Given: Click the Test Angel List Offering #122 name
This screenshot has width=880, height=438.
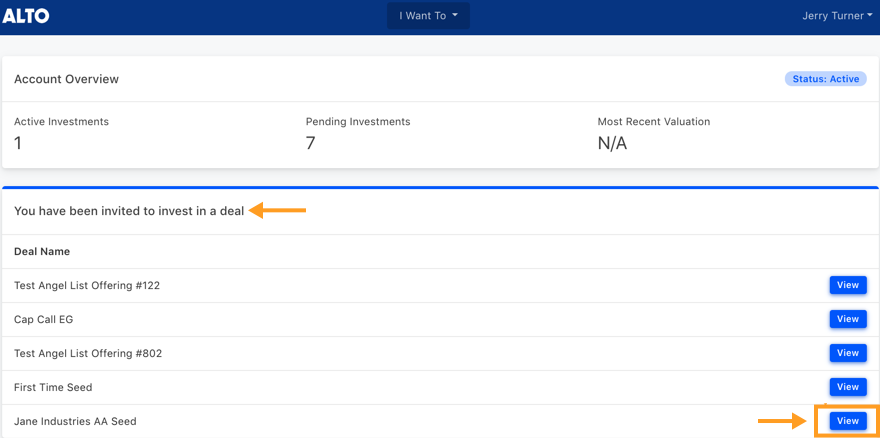Looking at the screenshot, I should coord(87,285).
